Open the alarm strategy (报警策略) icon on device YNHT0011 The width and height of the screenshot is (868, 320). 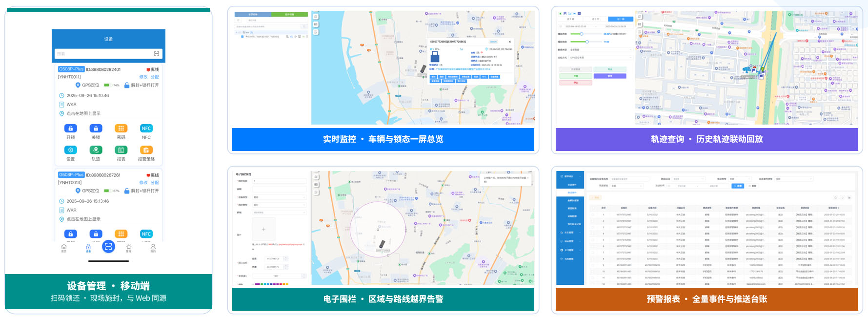tap(146, 150)
